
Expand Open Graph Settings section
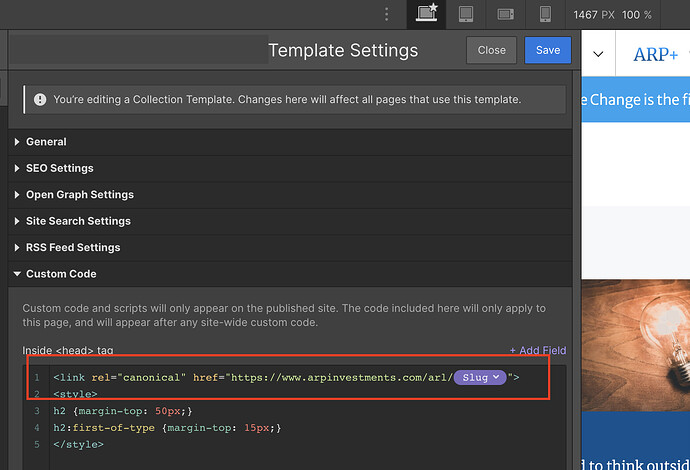point(79,195)
